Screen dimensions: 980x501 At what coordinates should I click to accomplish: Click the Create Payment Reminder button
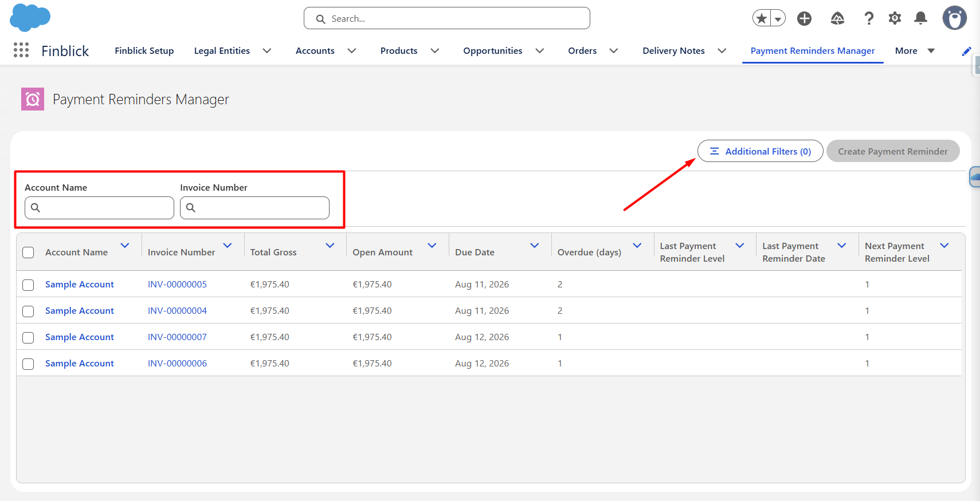coord(893,151)
